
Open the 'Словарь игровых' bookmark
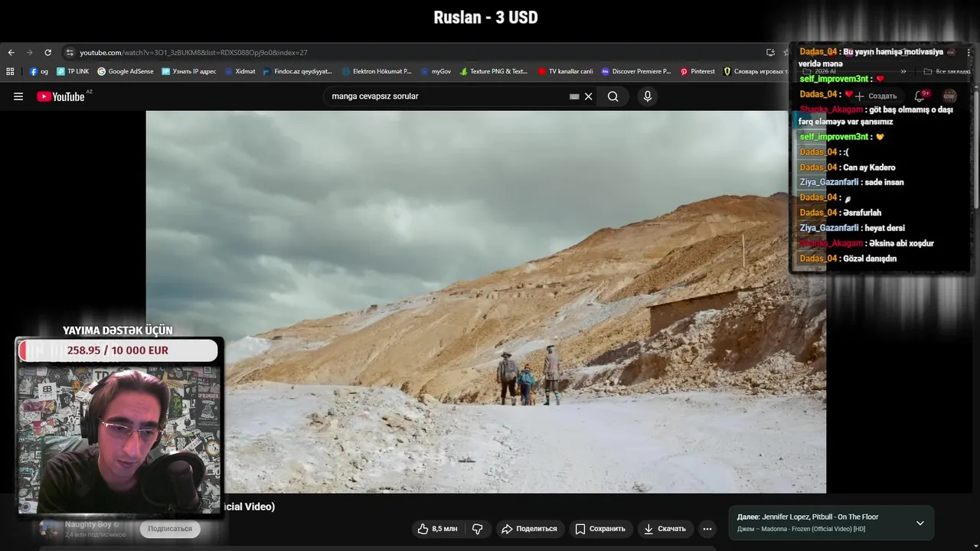tap(756, 71)
